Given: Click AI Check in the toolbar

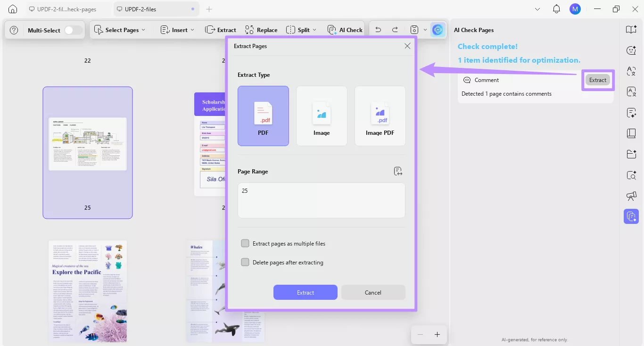Looking at the screenshot, I should 345,30.
